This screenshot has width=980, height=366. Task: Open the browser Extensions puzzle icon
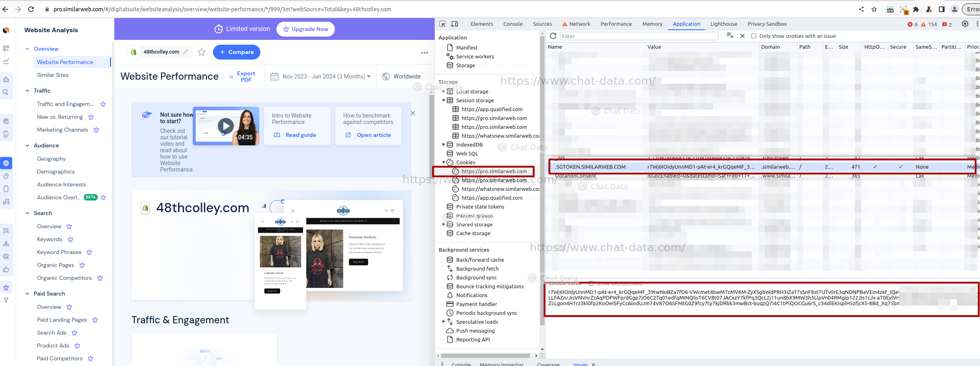pyautogui.click(x=916, y=9)
